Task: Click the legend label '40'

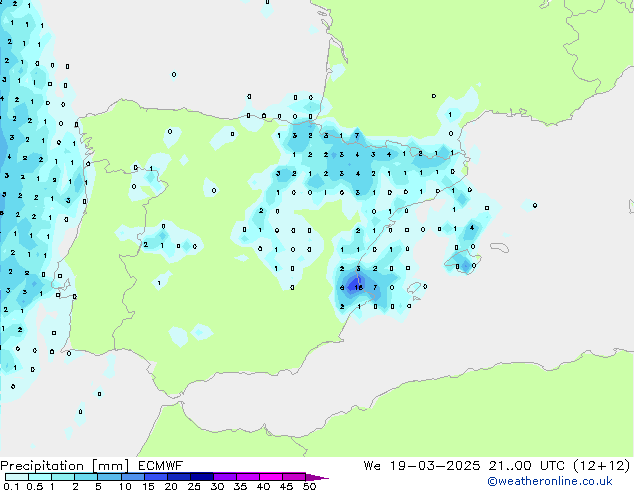Action: pyautogui.click(x=263, y=486)
